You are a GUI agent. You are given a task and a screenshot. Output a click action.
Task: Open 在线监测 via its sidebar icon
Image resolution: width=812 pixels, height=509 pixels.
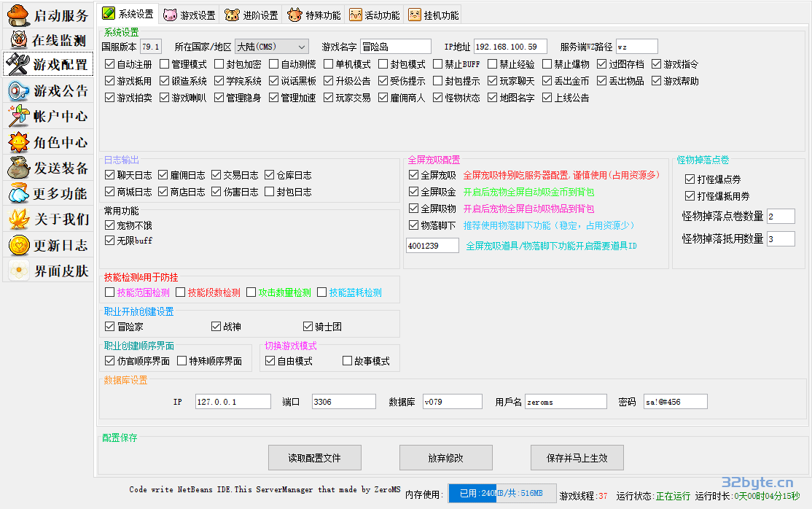pos(18,39)
